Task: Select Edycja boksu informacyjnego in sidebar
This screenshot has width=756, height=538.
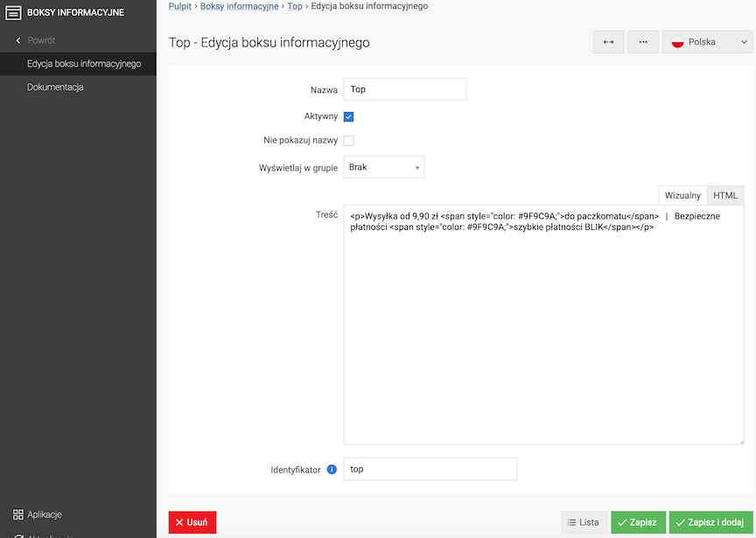Action: coord(78,64)
